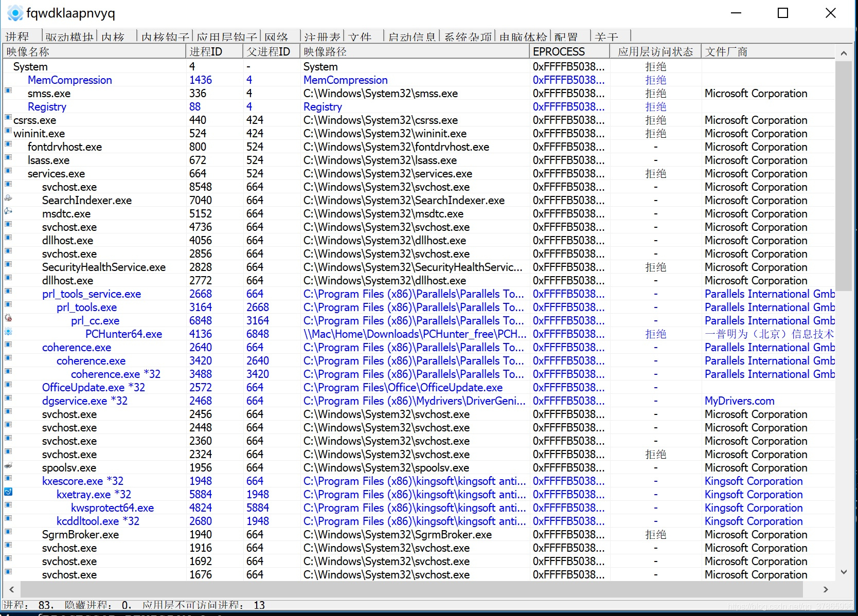Click C:\Windows\System32\spoolsv.exe path cell
Screen dimensions: 858x616
(x=386, y=468)
